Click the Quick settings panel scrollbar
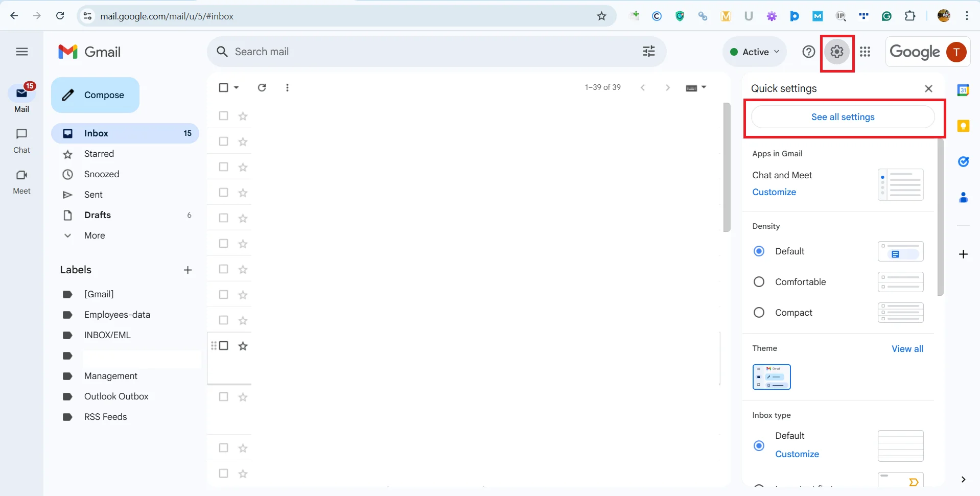 coord(940,218)
